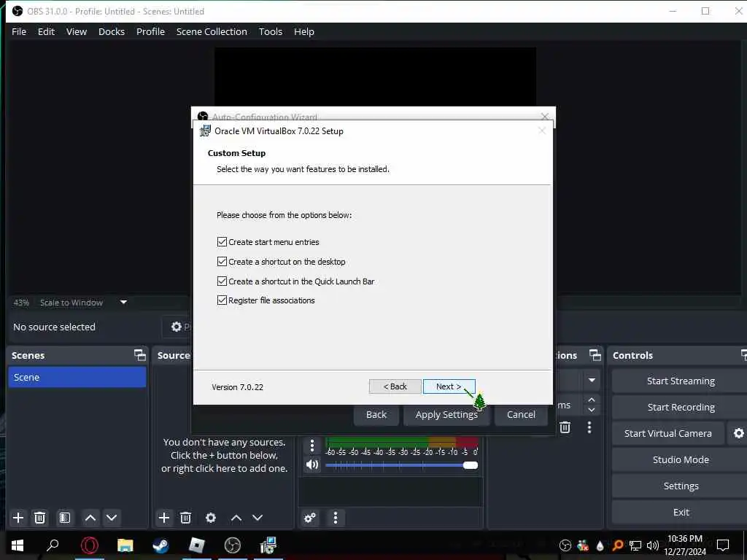Remove selected scene using Scenes trash icon
747x560 pixels.
(40, 518)
